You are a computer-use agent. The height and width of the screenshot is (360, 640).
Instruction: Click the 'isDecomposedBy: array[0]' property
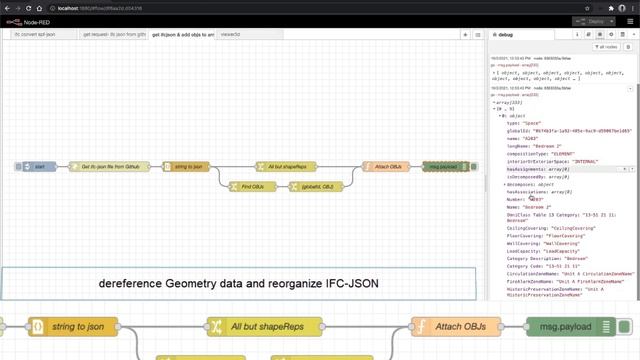pos(538,177)
